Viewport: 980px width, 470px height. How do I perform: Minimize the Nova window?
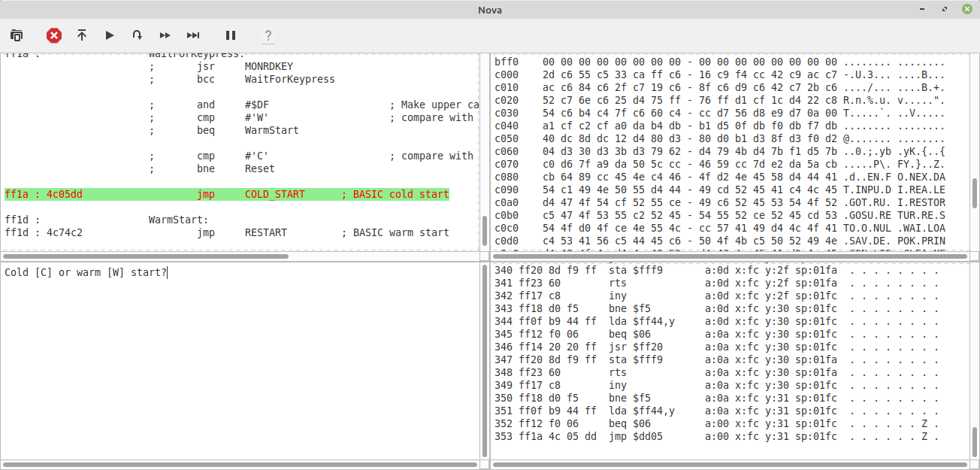coord(924,10)
